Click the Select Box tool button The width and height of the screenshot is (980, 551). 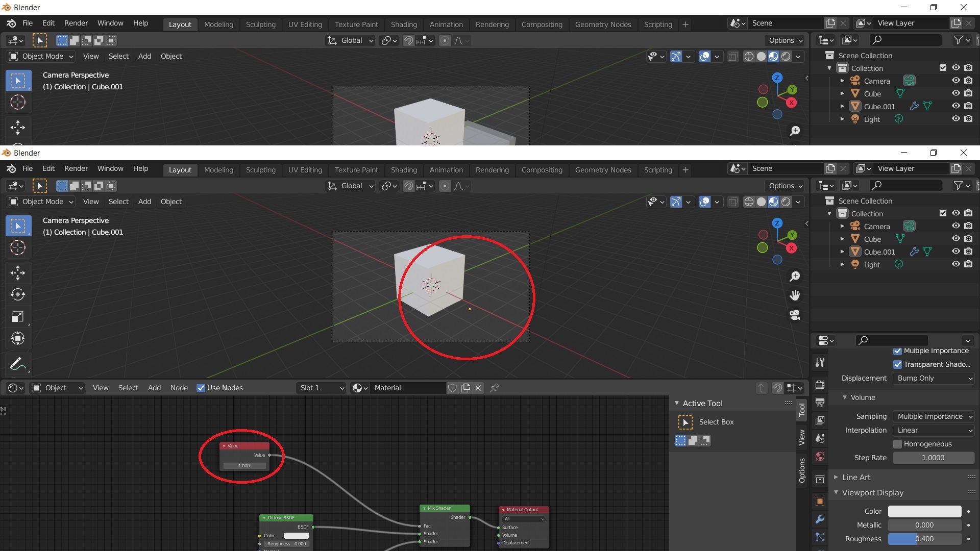point(685,422)
